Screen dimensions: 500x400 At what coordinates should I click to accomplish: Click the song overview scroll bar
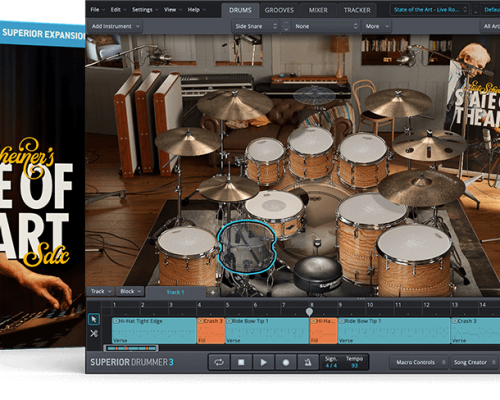[131, 348]
